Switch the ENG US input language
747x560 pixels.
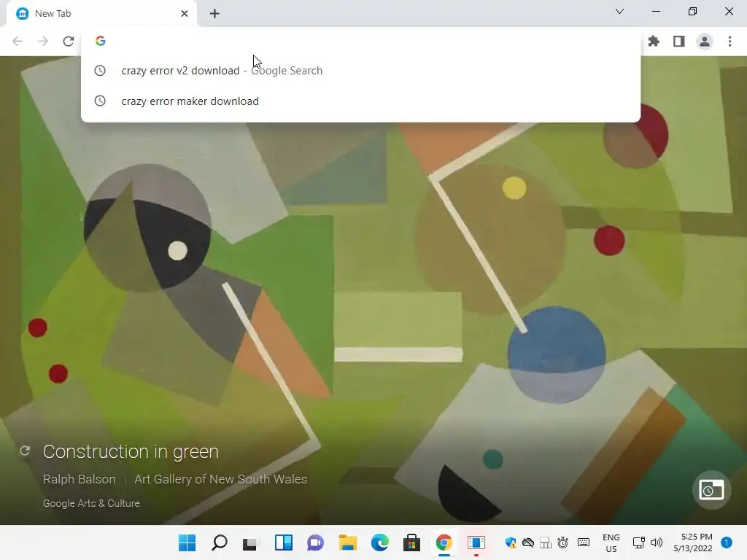coord(611,542)
